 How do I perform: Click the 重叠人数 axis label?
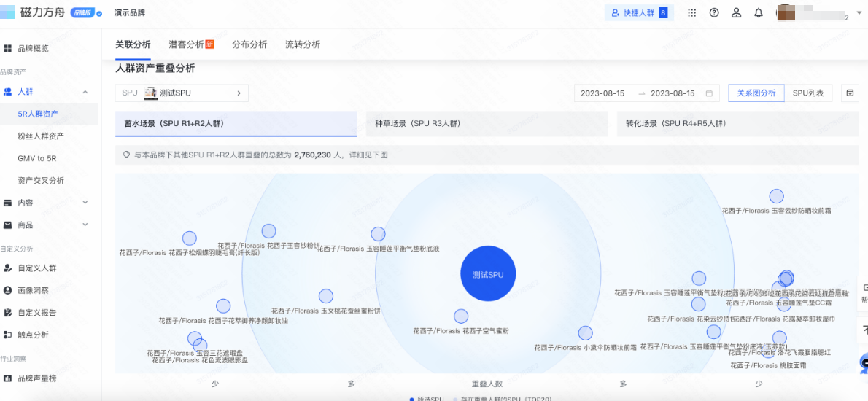487,384
